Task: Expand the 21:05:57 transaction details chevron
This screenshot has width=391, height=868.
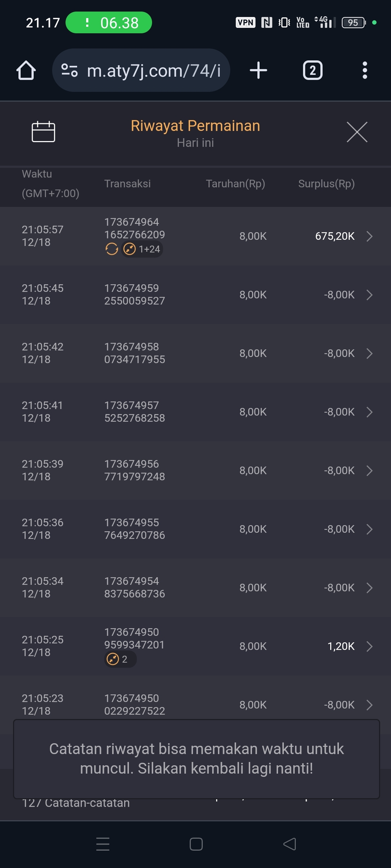Action: (369, 236)
